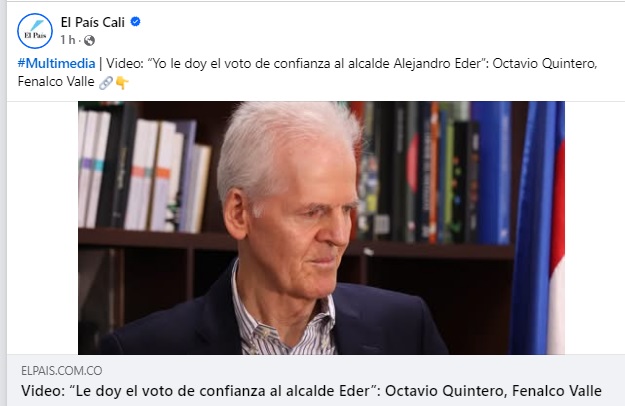Click the chain link emoji in caption
The width and height of the screenshot is (625, 406).
105,82
